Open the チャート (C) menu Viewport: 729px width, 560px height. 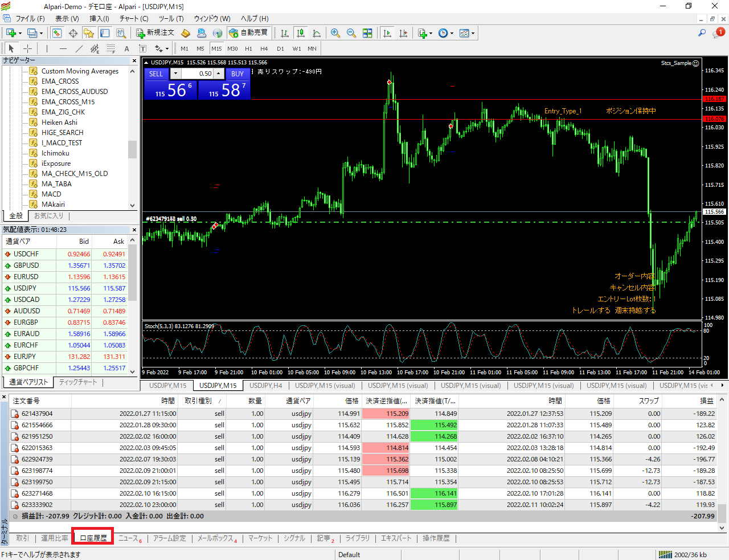[x=134, y=18]
